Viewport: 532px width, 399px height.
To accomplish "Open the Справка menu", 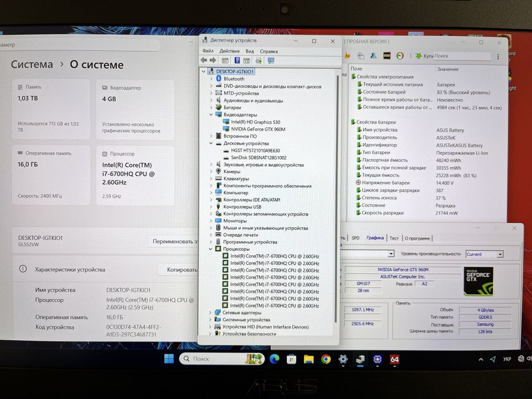I will click(x=269, y=51).
